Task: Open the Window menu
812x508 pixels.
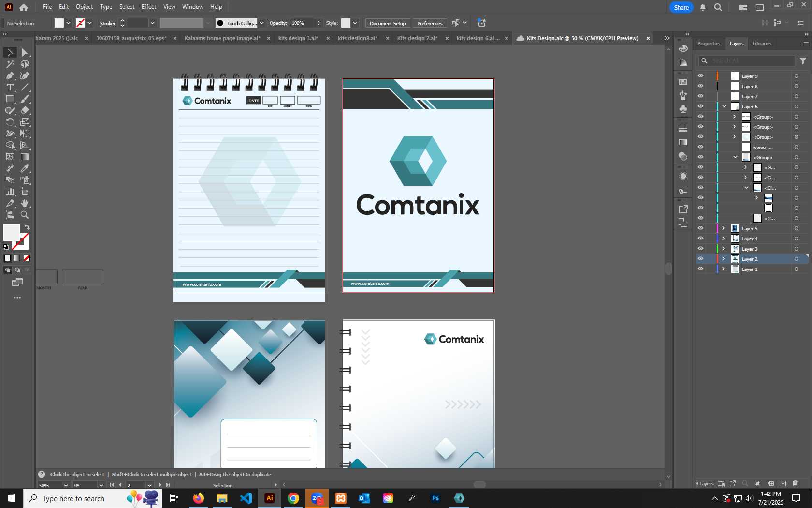Action: [x=192, y=7]
